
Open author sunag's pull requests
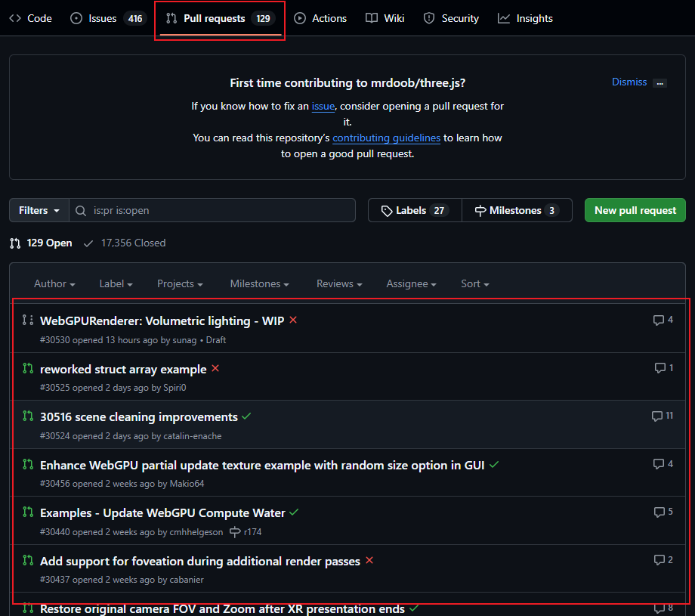pos(184,340)
